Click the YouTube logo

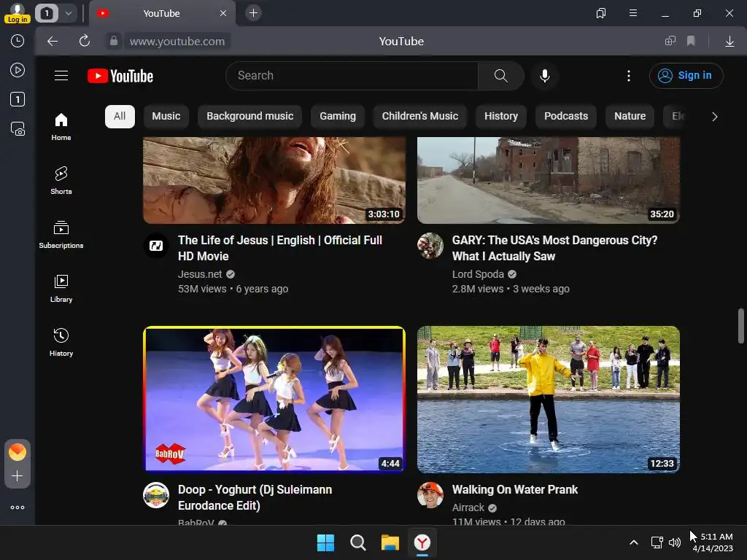click(x=120, y=76)
